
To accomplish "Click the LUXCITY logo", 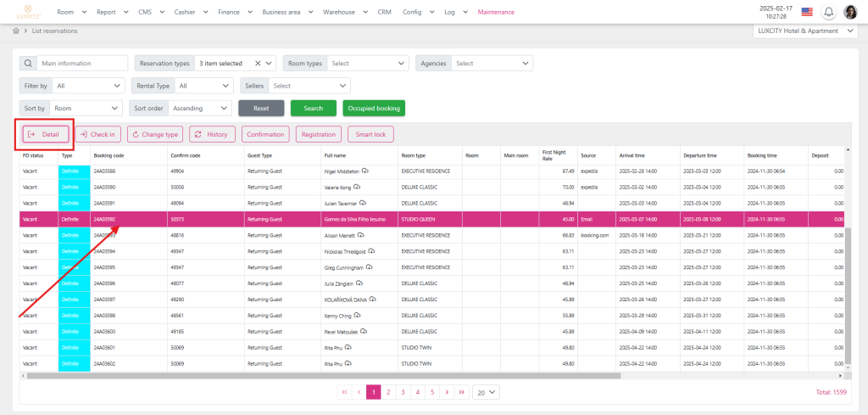I will click(x=28, y=12).
